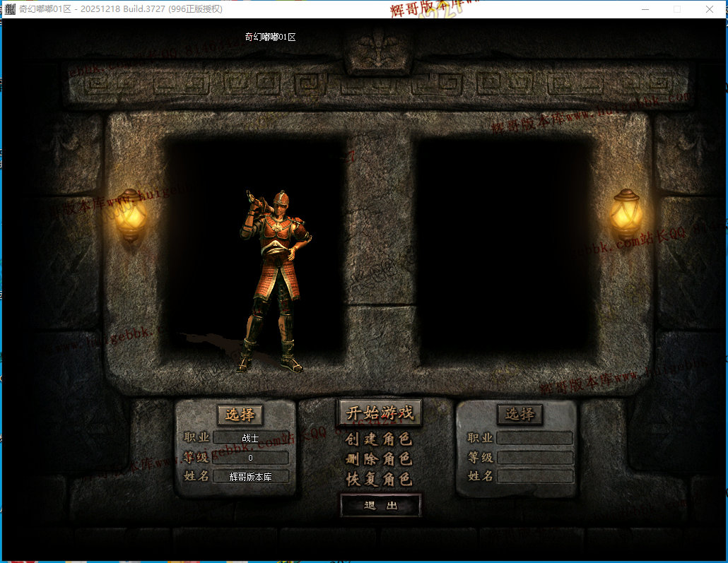Viewport: 728px width, 563px height.
Task: Maximize the game window
Action: point(677,9)
